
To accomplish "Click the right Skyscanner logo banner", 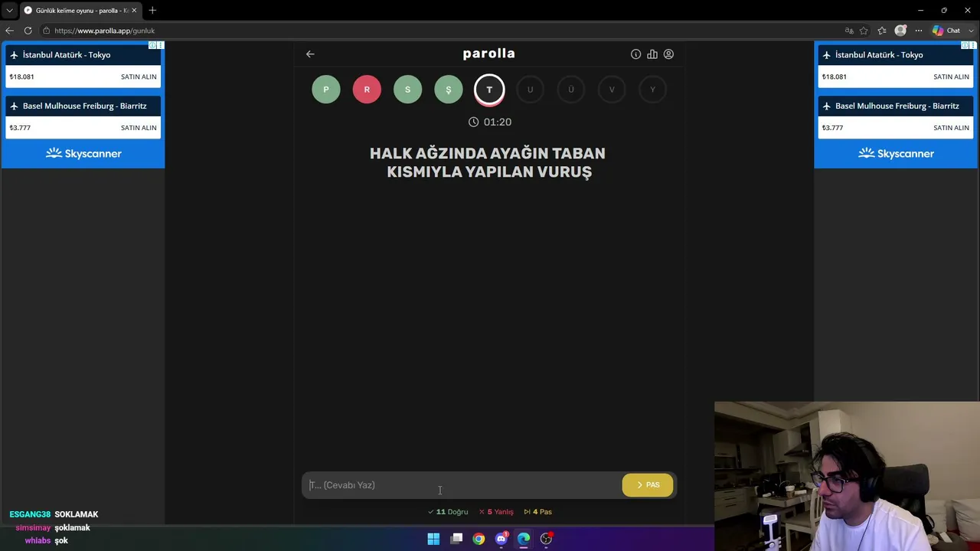I will pos(896,154).
